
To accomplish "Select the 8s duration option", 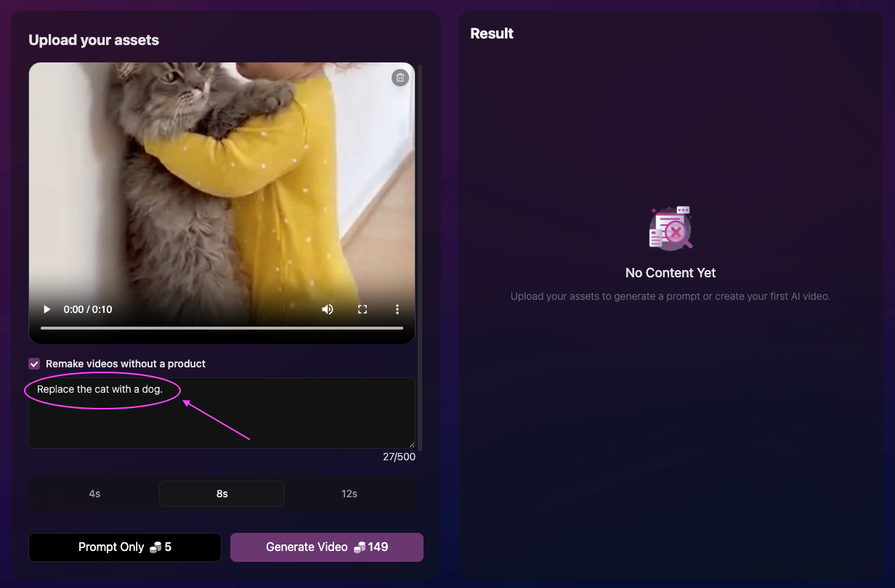I will [222, 494].
